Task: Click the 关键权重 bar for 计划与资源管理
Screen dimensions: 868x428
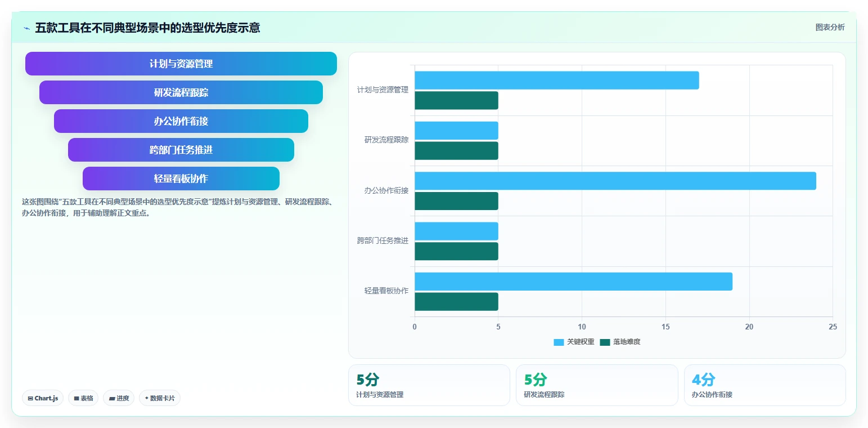Action: pos(557,81)
